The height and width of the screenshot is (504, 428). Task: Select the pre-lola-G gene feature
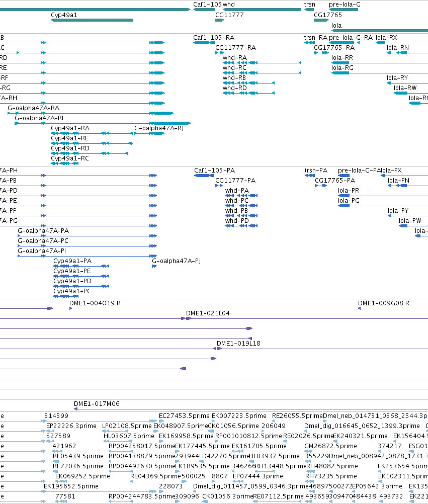coord(344,10)
